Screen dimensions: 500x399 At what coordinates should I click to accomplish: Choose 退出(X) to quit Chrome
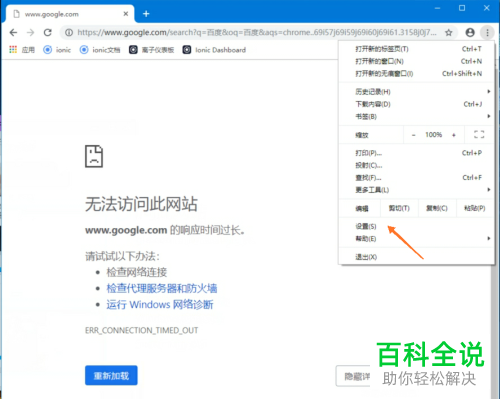[x=416, y=257]
